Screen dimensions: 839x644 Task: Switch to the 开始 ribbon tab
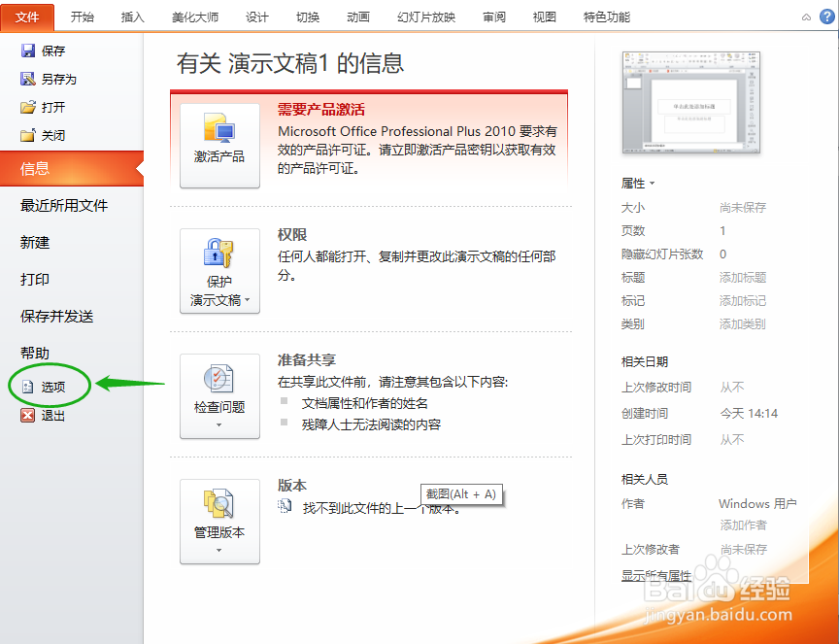pos(83,17)
